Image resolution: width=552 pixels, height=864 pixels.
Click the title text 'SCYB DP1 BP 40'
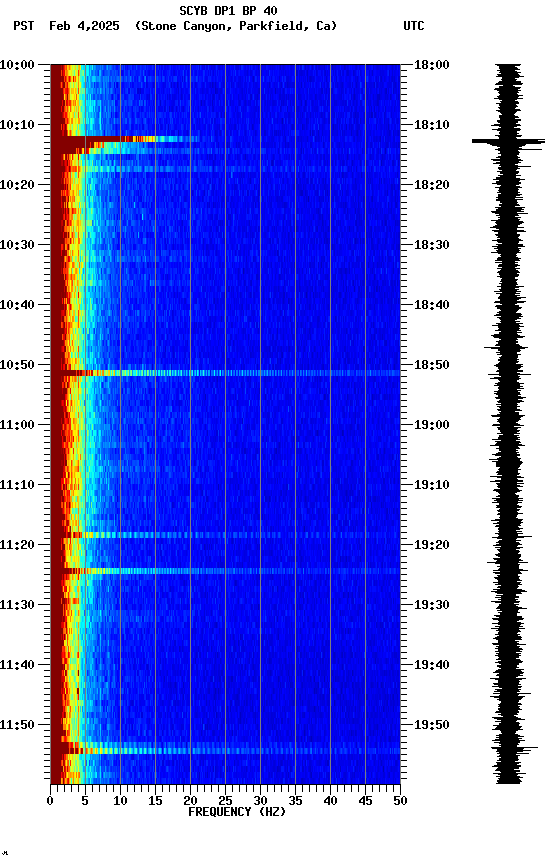(228, 11)
